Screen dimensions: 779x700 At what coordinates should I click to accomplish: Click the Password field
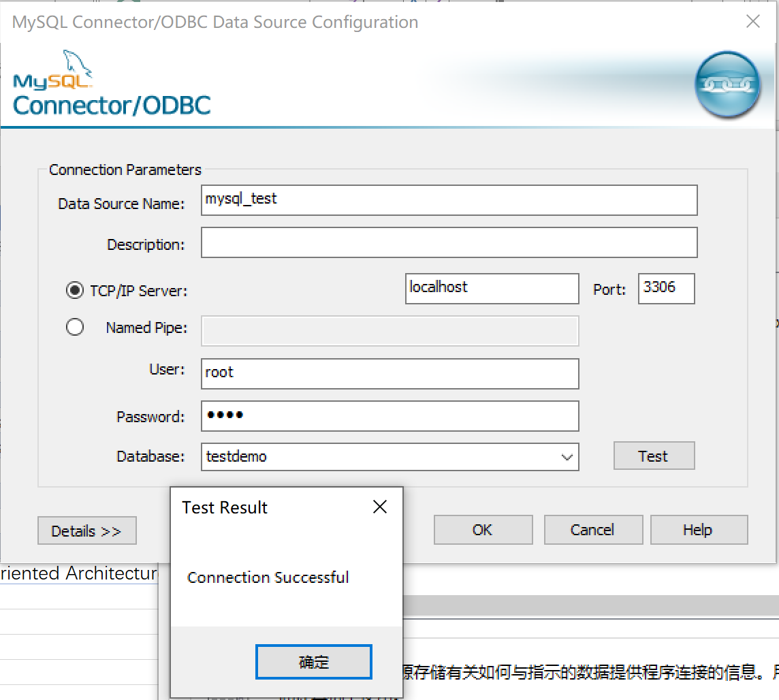[390, 416]
